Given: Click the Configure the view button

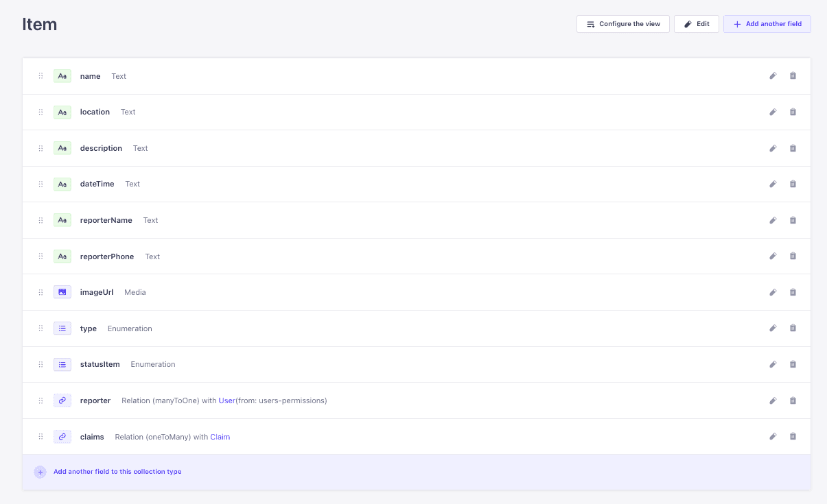Looking at the screenshot, I should click(x=622, y=24).
